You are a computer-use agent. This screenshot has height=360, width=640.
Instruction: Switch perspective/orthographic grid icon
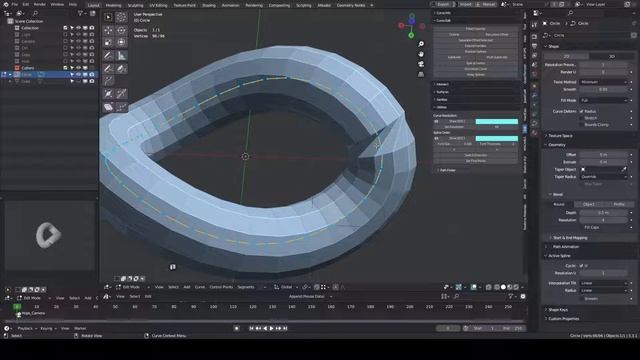pos(421,74)
